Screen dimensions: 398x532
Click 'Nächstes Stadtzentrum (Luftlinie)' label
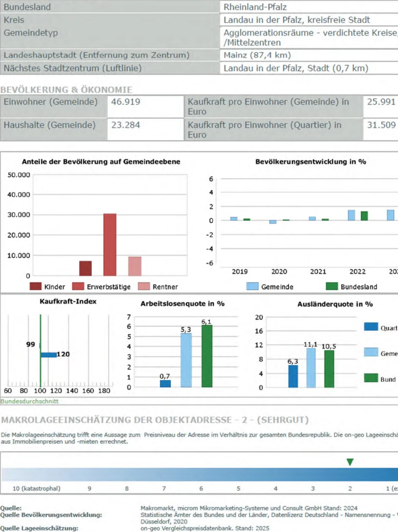(x=73, y=68)
